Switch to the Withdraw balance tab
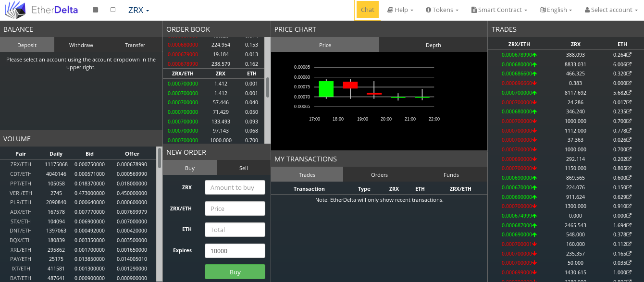 point(81,45)
